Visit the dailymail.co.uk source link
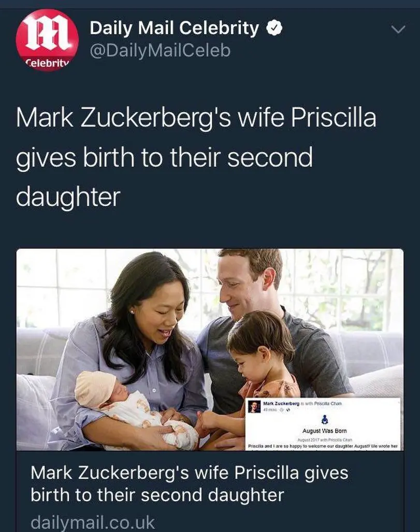This screenshot has height=532, width=420. (x=93, y=521)
